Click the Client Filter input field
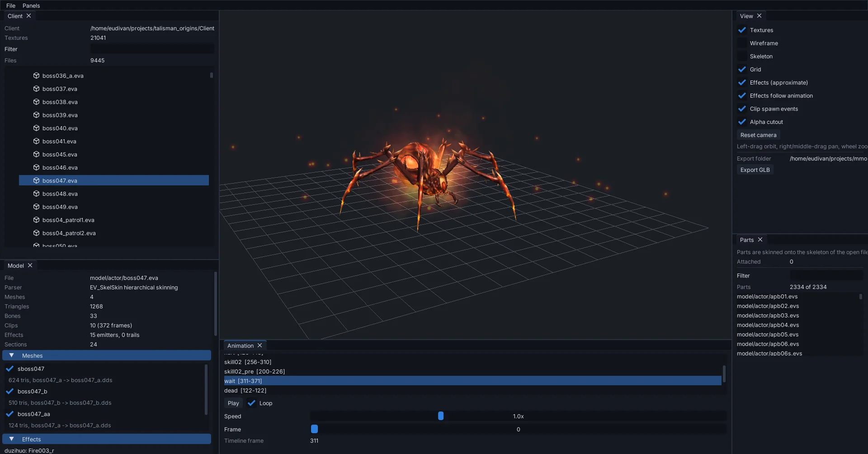 pos(152,49)
